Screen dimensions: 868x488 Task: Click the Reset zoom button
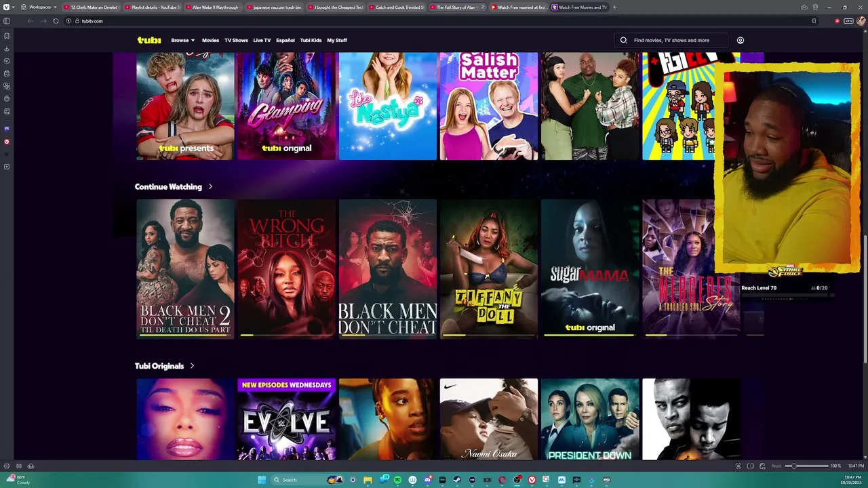776,466
